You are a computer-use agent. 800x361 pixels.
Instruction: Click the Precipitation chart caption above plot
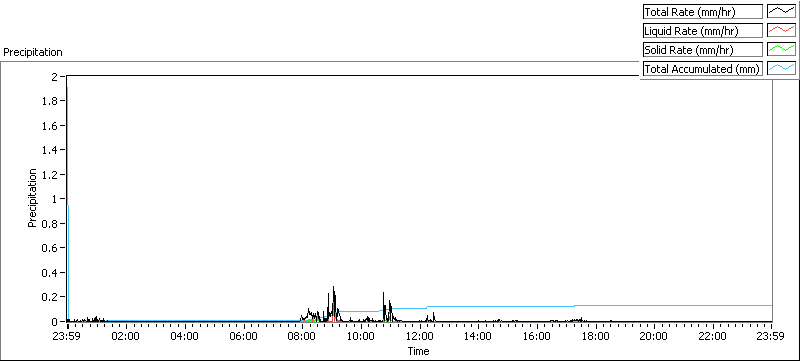tap(33, 52)
